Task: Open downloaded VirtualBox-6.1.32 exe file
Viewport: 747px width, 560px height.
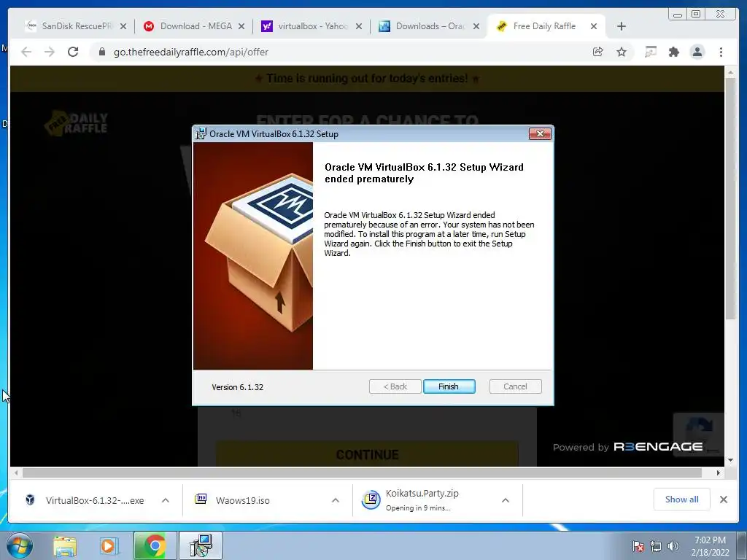Action: tap(85, 500)
